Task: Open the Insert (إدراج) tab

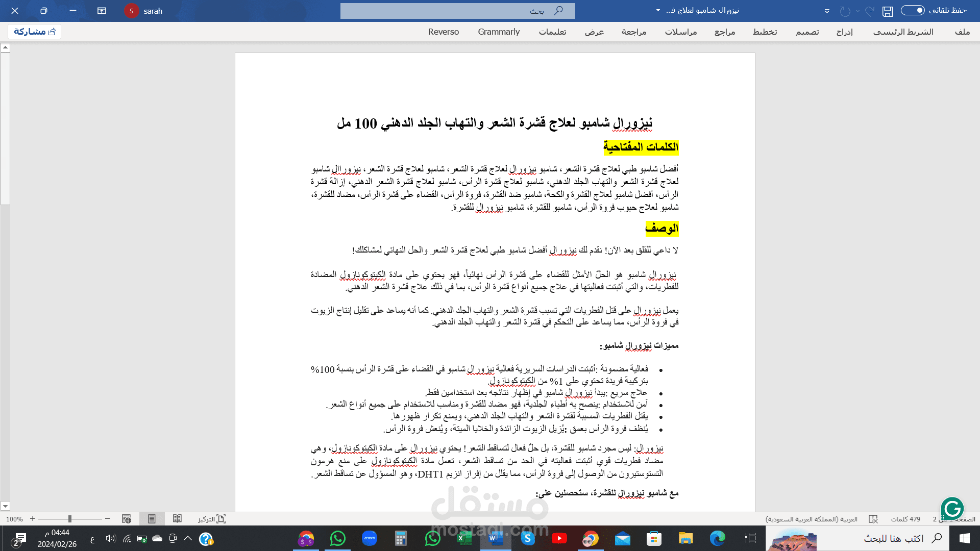Action: (x=845, y=32)
